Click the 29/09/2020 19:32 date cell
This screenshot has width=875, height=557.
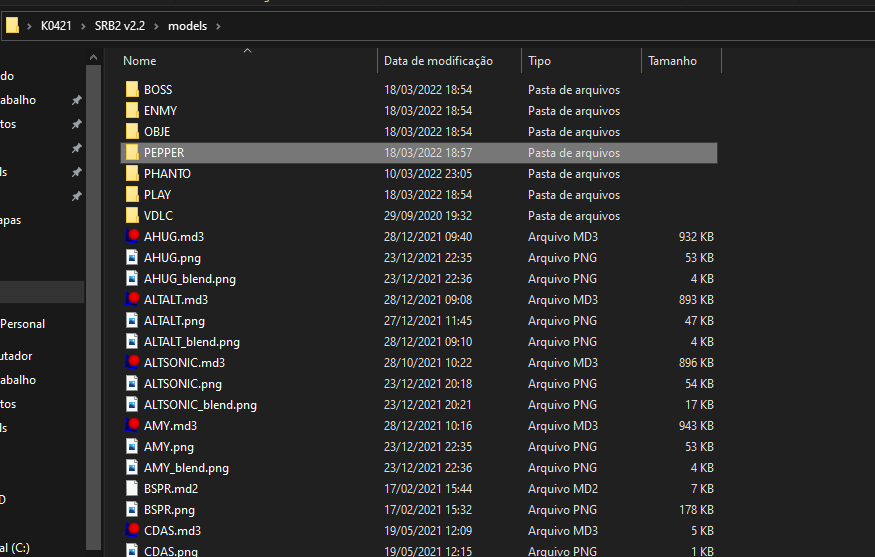tap(427, 215)
